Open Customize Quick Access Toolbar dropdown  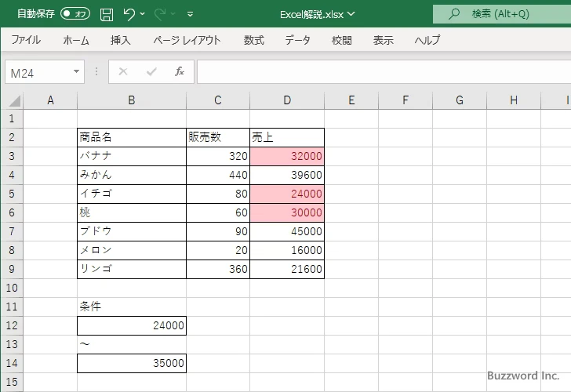(x=190, y=14)
